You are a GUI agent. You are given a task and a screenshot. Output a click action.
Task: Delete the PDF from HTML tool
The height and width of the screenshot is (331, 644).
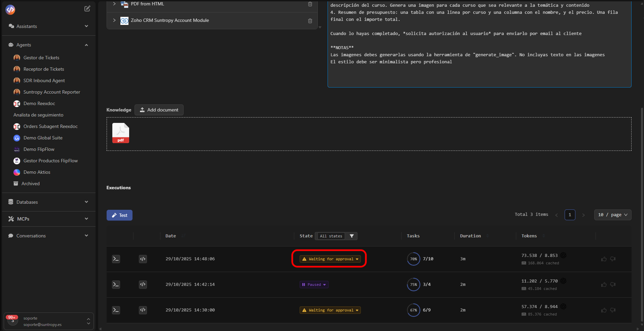310,4
